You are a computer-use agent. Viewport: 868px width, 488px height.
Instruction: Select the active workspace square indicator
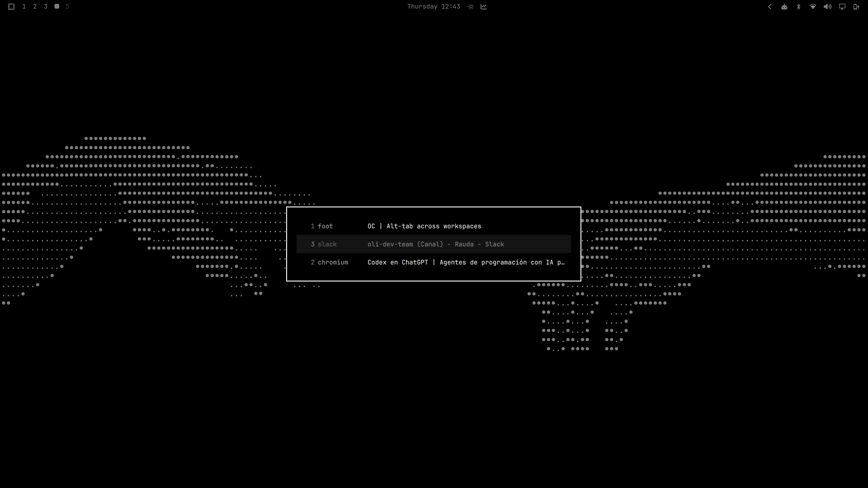pos(57,6)
